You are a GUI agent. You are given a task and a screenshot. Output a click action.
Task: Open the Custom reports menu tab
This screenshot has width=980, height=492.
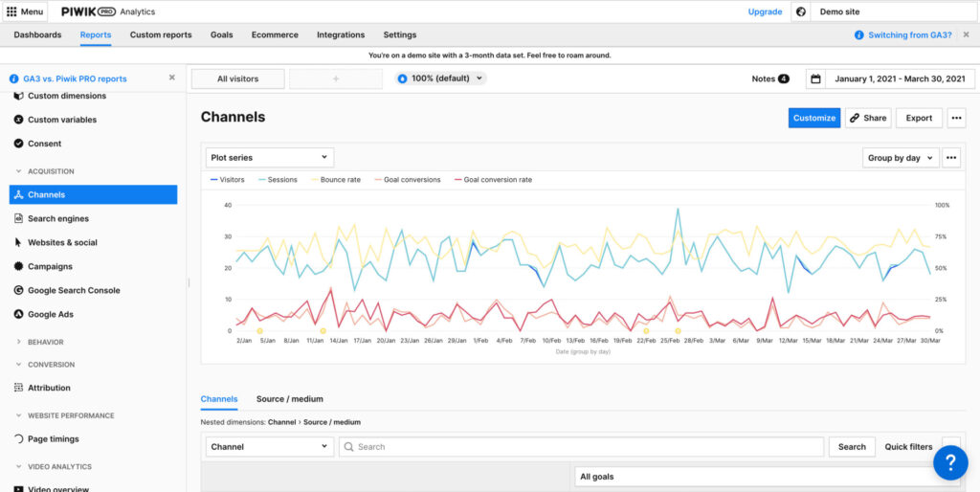point(161,34)
